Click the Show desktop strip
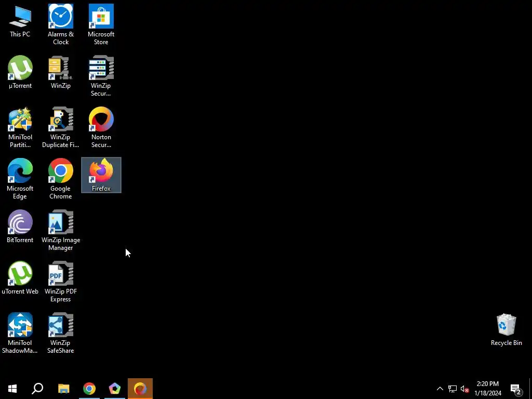The image size is (532, 399). [x=530, y=389]
